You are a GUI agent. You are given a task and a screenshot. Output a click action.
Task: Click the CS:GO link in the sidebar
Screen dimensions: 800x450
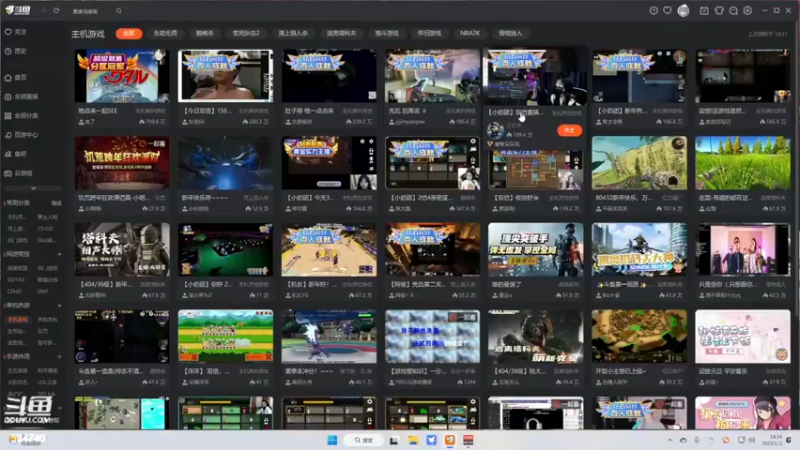[x=45, y=229]
